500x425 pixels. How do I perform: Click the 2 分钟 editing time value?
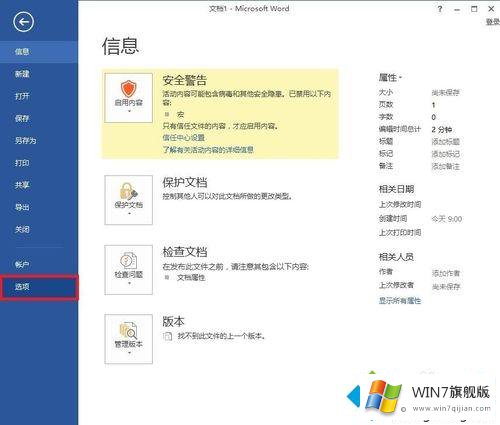click(442, 130)
